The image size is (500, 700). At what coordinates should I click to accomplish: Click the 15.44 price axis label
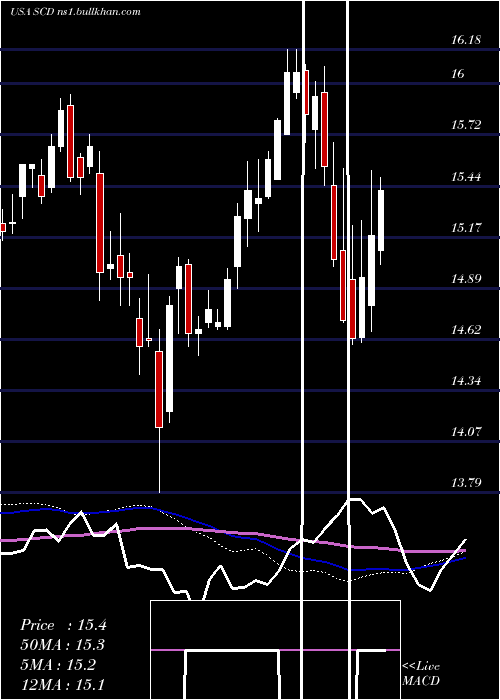466,177
